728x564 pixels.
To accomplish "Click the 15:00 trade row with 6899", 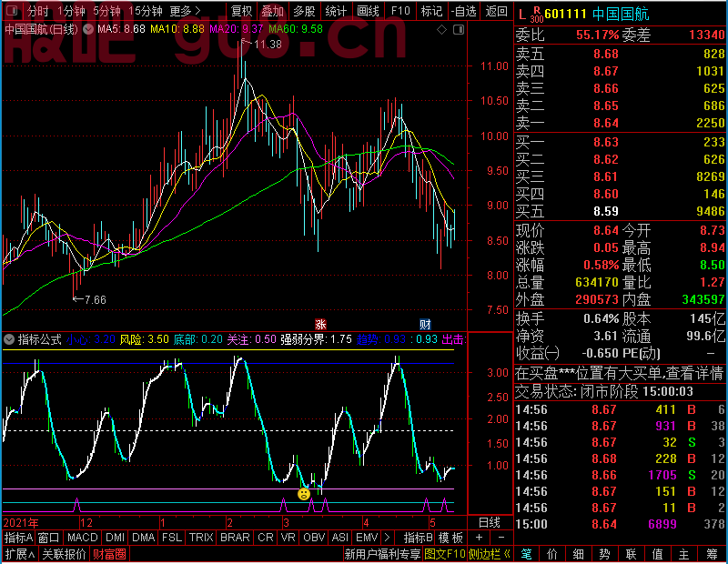I will coord(620,524).
